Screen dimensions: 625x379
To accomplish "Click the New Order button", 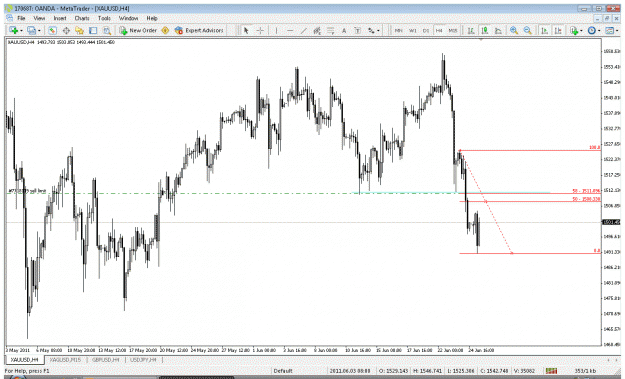I will tap(138, 30).
